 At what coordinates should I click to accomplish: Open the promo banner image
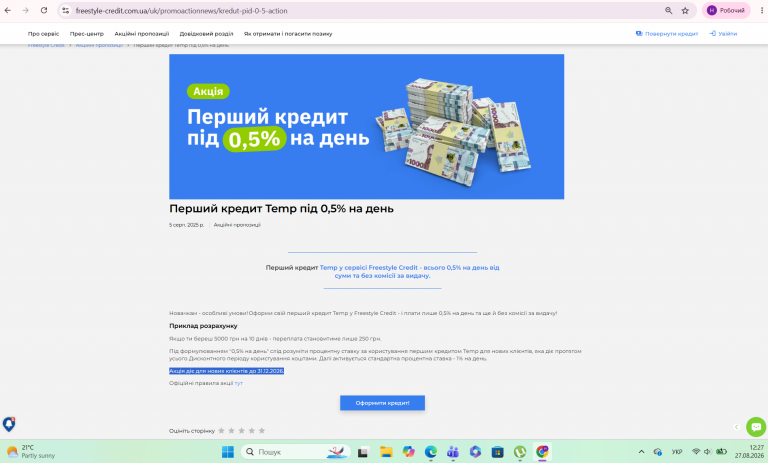pyautogui.click(x=366, y=126)
